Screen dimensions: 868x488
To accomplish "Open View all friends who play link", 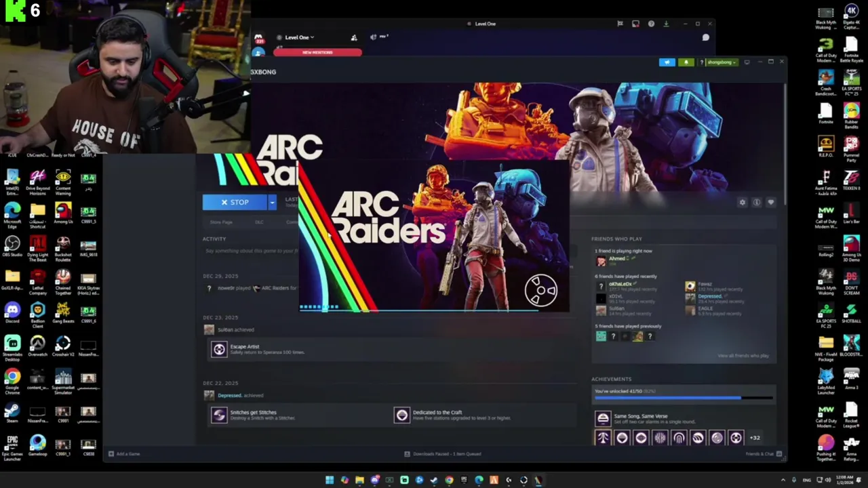I will click(743, 355).
